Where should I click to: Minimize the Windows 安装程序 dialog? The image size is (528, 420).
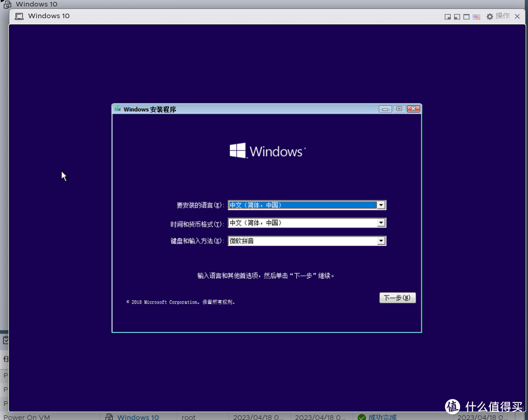(385, 109)
